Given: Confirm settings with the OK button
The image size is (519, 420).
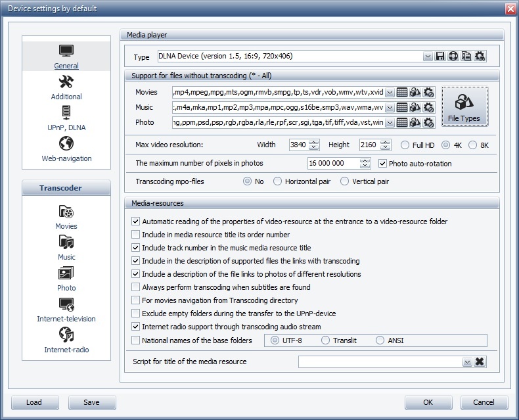Looking at the screenshot, I should (x=428, y=402).
